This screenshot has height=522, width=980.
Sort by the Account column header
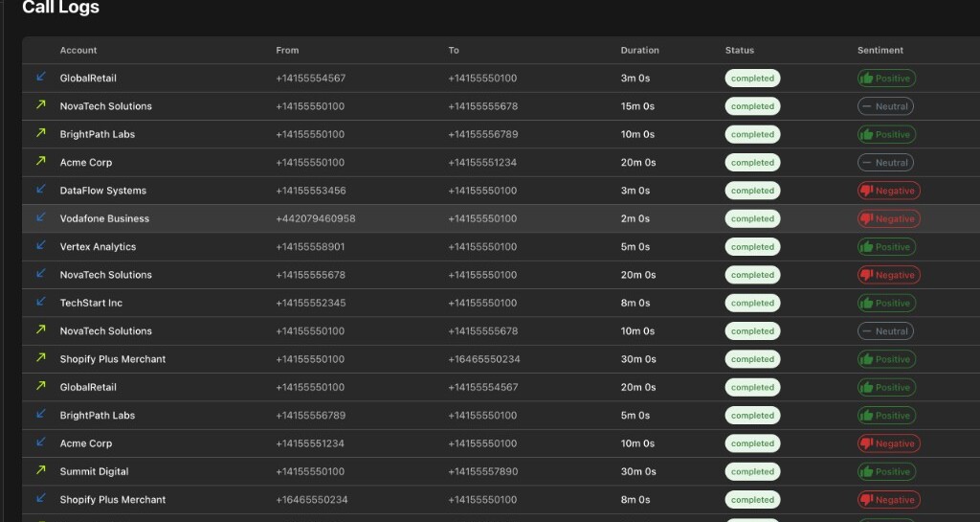(78, 50)
